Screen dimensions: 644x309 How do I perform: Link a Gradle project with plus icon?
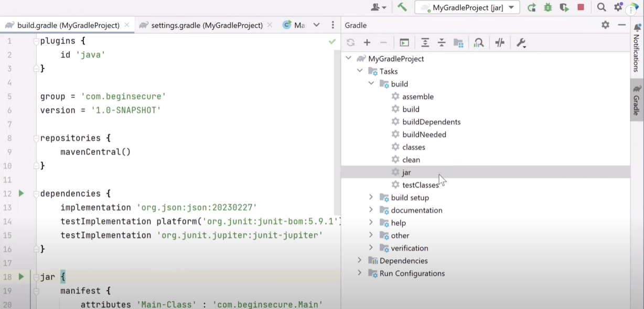click(367, 43)
